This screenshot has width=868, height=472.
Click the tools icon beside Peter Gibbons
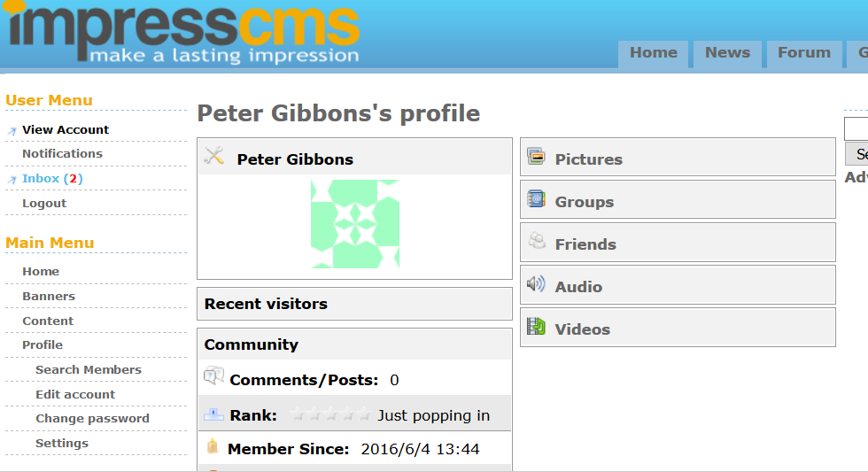tap(214, 158)
